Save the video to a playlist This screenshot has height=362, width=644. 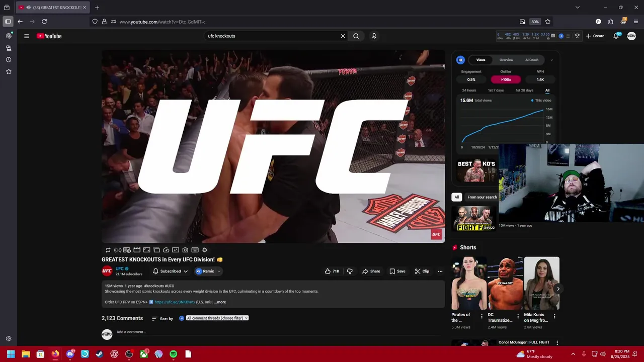(397, 271)
